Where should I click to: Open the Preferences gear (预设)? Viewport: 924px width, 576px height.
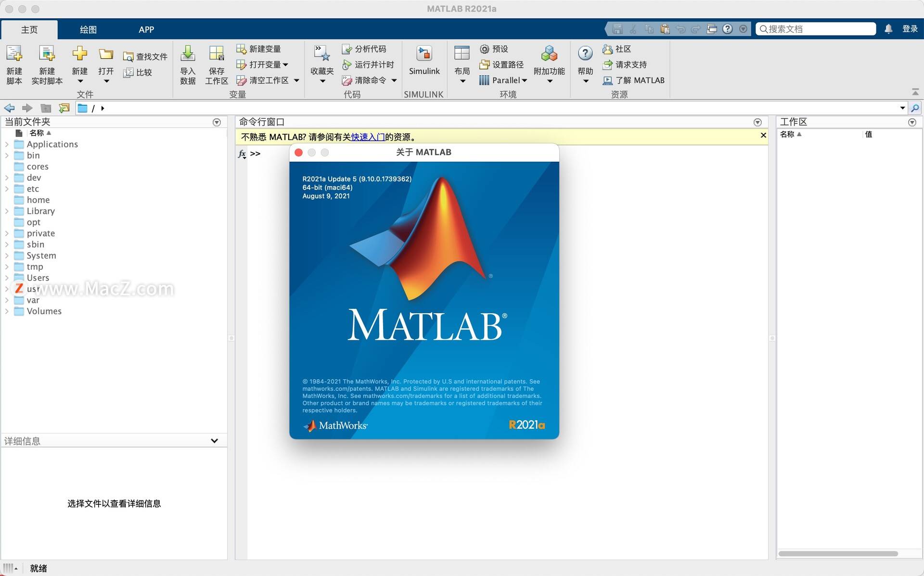tap(485, 49)
